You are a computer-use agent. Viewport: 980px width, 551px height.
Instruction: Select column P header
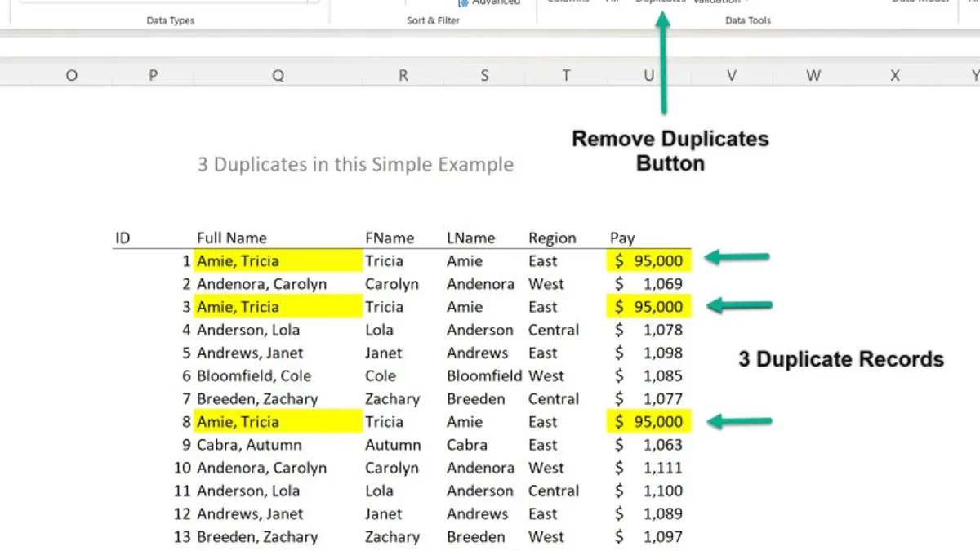(153, 75)
